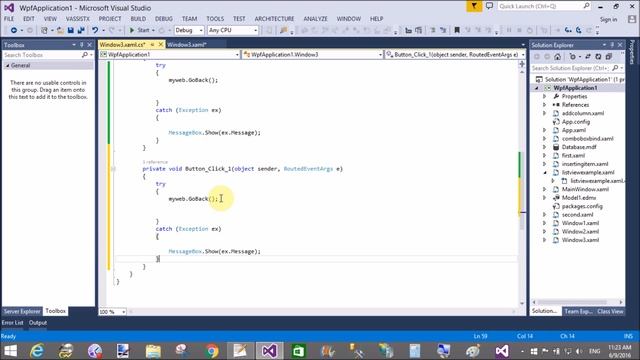Open the Output tab
Viewport: 640px width, 360px height.
(x=38, y=322)
